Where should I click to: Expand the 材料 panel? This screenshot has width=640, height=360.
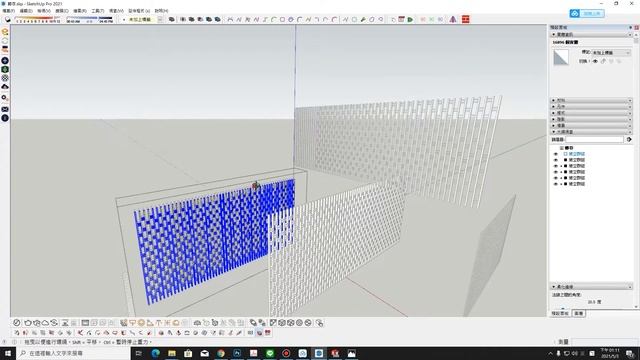click(x=591, y=100)
